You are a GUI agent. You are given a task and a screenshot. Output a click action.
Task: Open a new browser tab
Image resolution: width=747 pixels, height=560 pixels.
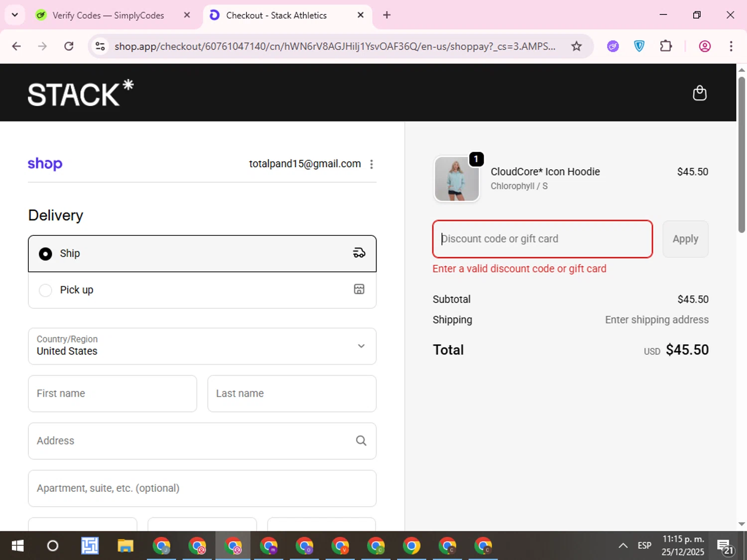click(387, 15)
